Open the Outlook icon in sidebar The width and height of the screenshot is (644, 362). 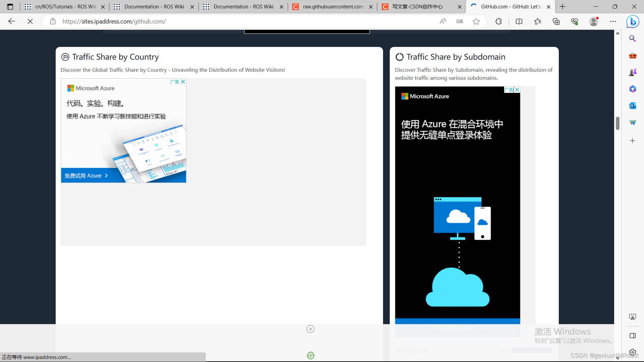(x=633, y=106)
